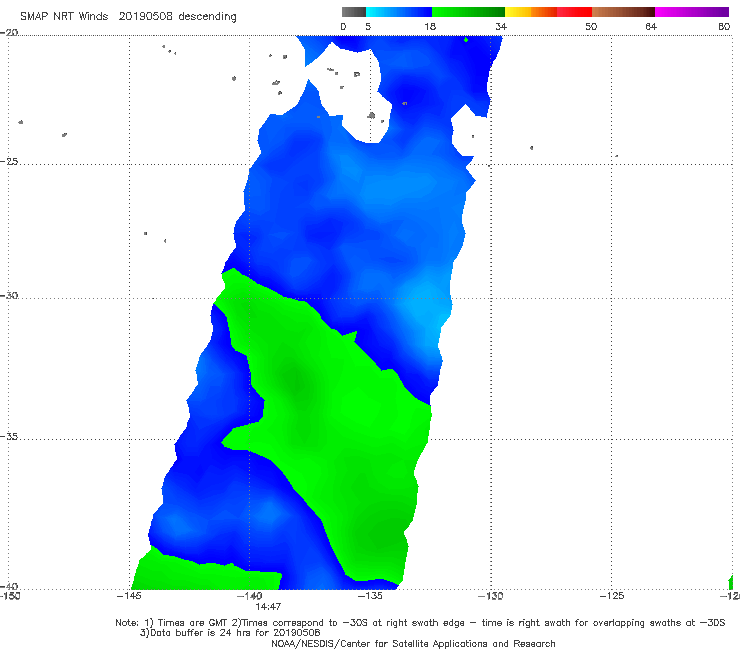Click the swath time label '14:47'
Image resolution: width=740 pixels, height=650 pixels.
(x=269, y=606)
